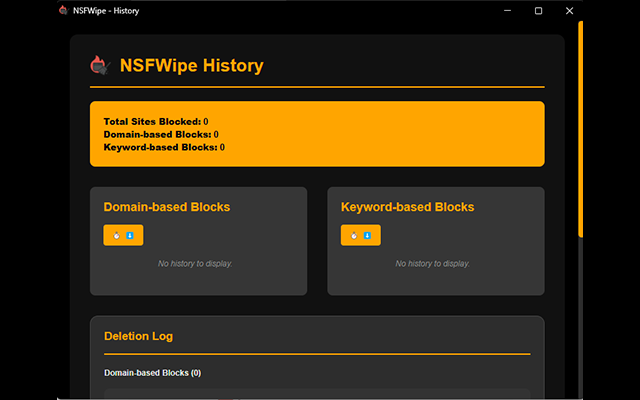Viewport: 640px width, 400px height.
Task: Click the 'Keyword-based Blocks' card heading
Action: (407, 207)
